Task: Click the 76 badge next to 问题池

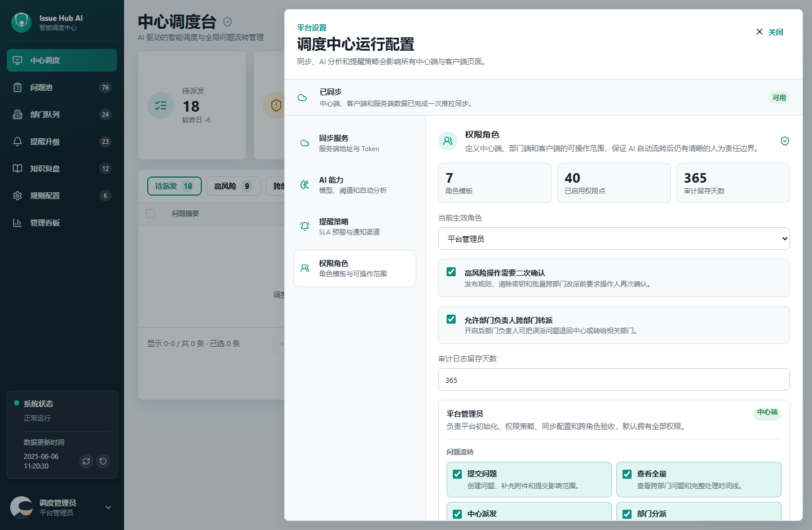Action: coord(105,87)
